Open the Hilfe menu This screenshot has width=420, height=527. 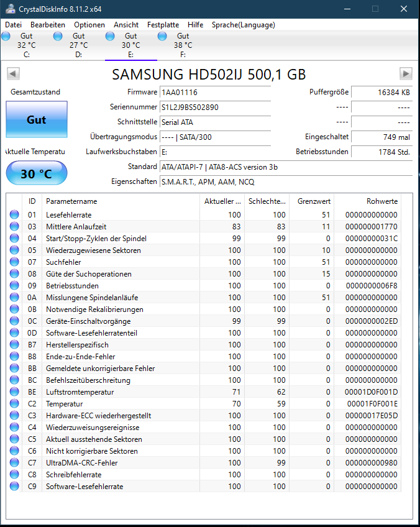coord(196,24)
